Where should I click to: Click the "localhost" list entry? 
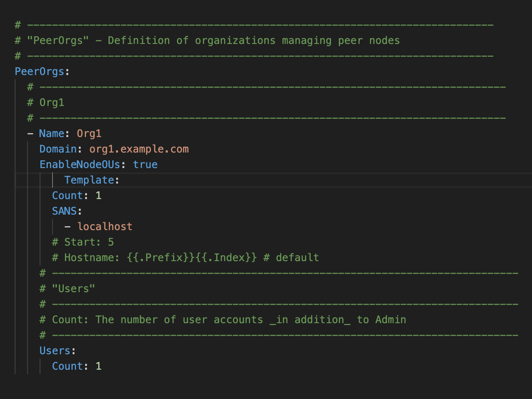105,226
